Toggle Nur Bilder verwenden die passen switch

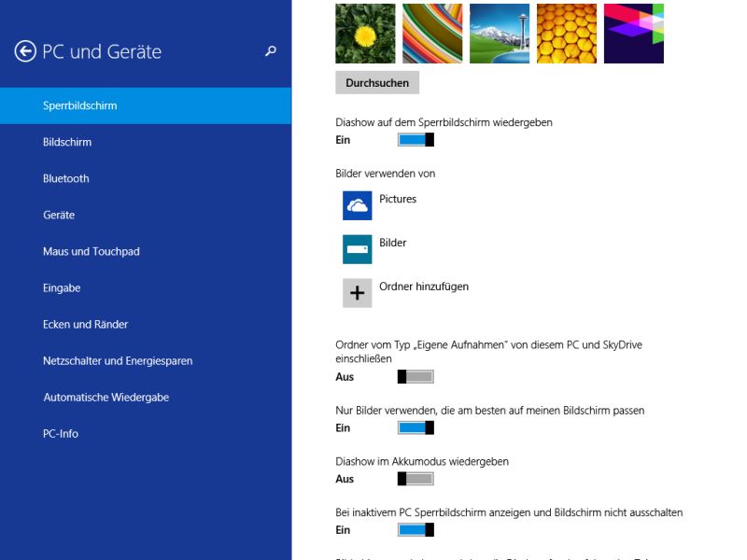[x=416, y=427]
